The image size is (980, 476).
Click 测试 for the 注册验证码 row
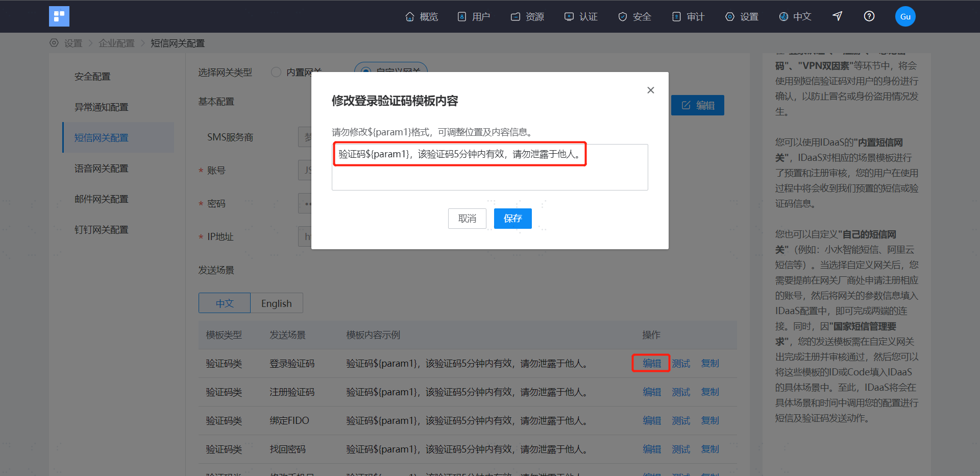tap(681, 392)
